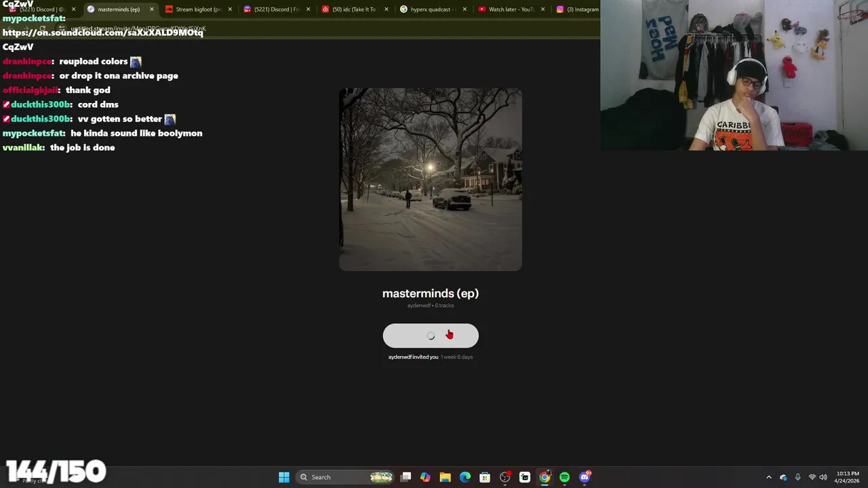Click the microphone tray icon
Screen dimensions: 868x488
click(797, 477)
